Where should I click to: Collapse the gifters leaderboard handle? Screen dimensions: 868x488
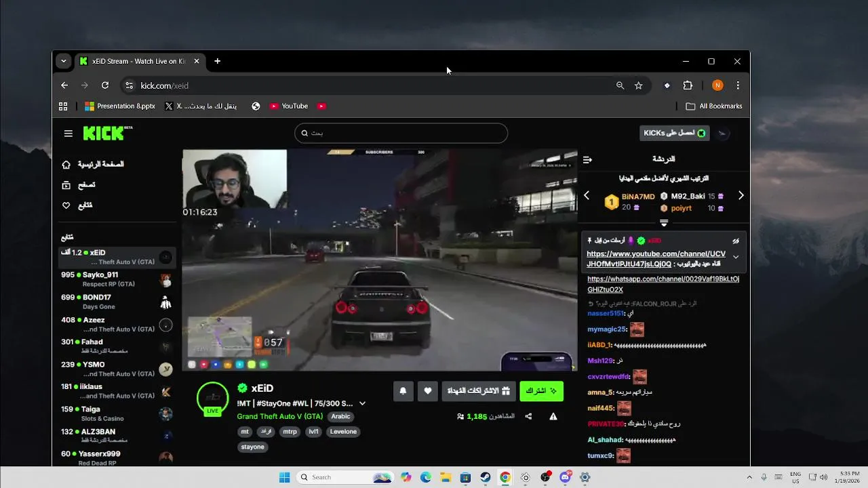coord(664,222)
